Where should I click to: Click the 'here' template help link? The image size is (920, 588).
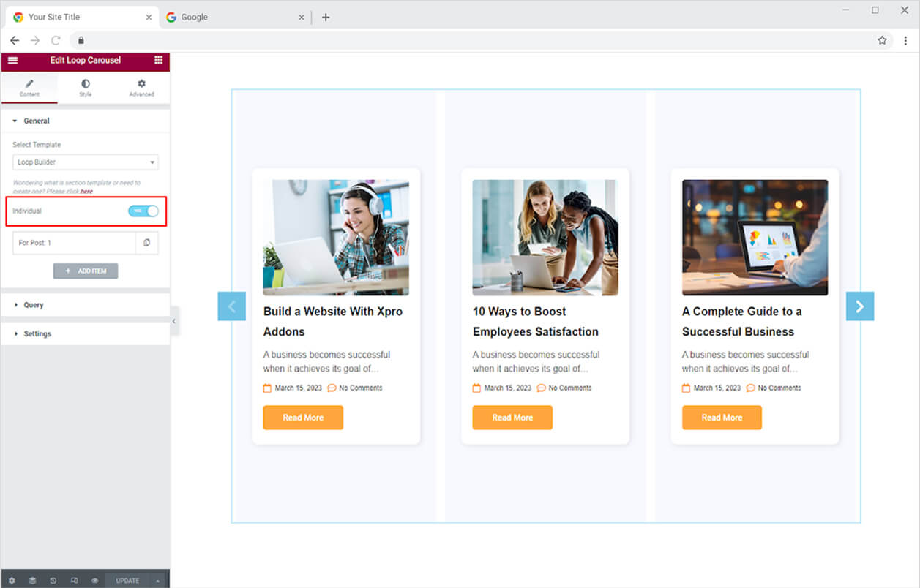click(x=86, y=192)
